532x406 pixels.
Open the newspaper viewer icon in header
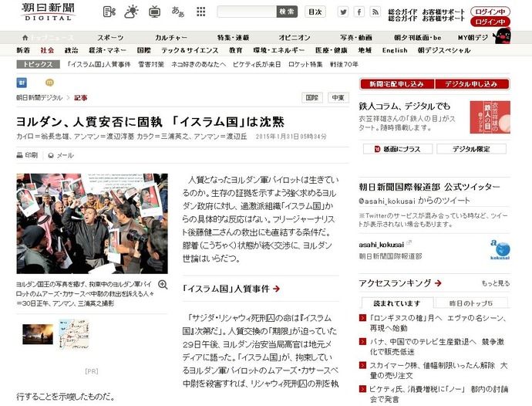109,12
